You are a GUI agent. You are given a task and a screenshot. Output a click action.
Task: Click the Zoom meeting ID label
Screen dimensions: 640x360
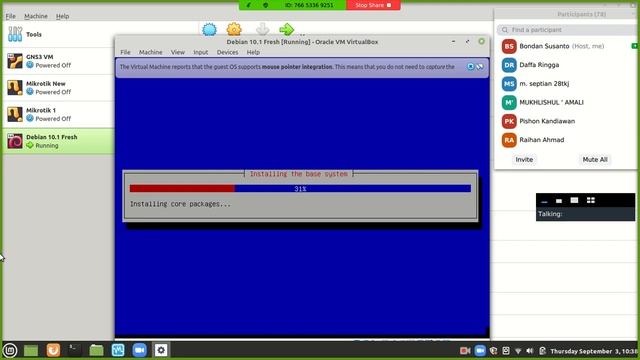click(x=309, y=5)
